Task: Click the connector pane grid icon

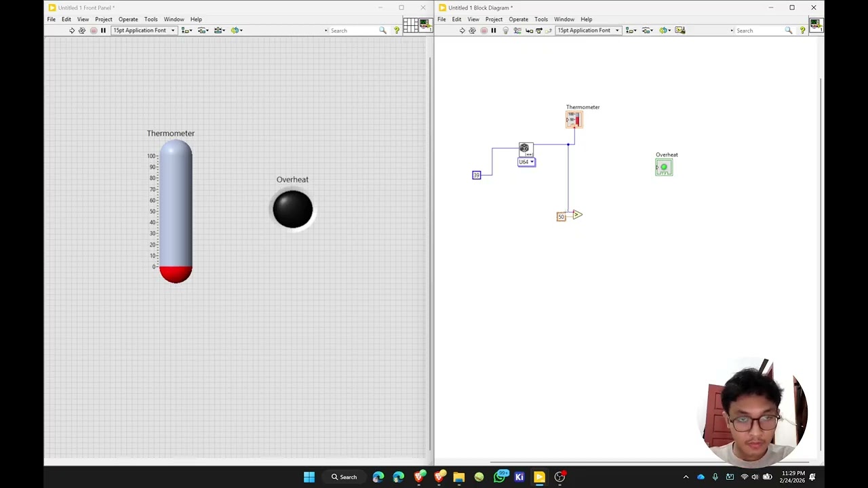Action: tap(410, 25)
